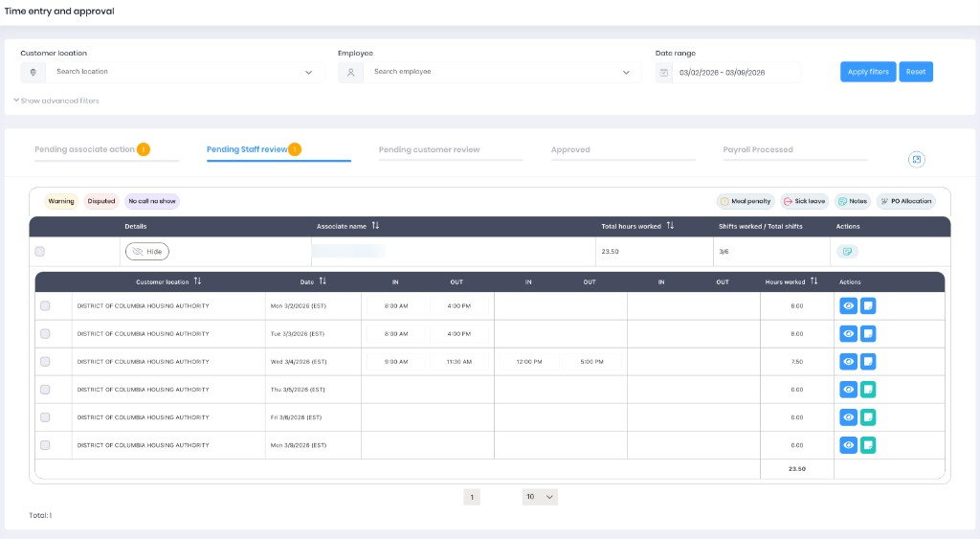
Task: Click the Meal penalty legend chip
Action: point(746,201)
